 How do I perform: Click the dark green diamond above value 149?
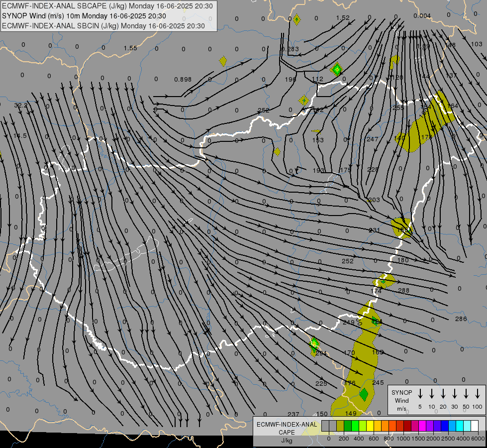click(x=364, y=395)
